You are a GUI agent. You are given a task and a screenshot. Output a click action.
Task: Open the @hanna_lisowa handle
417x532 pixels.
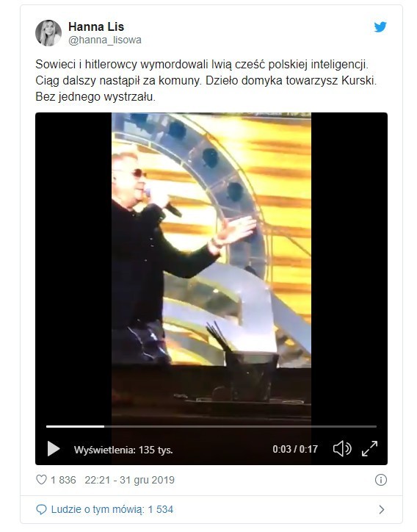[x=105, y=40]
